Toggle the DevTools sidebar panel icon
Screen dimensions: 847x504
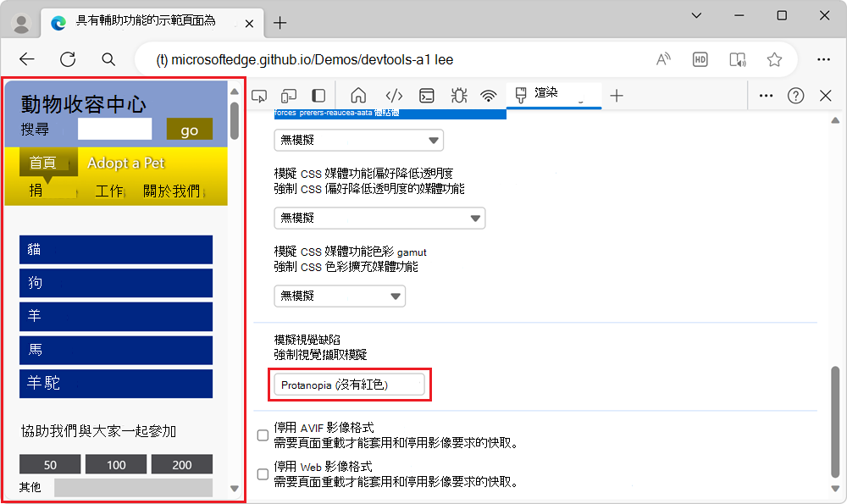coord(318,96)
